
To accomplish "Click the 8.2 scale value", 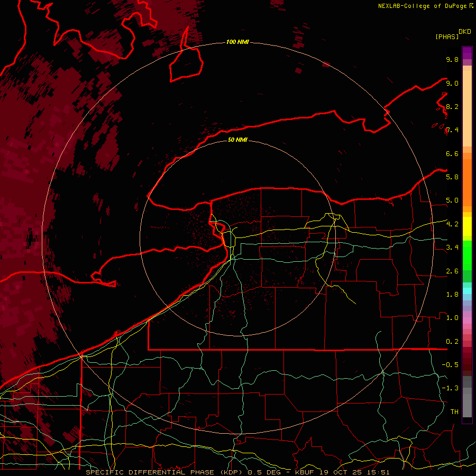I will coord(452,106).
